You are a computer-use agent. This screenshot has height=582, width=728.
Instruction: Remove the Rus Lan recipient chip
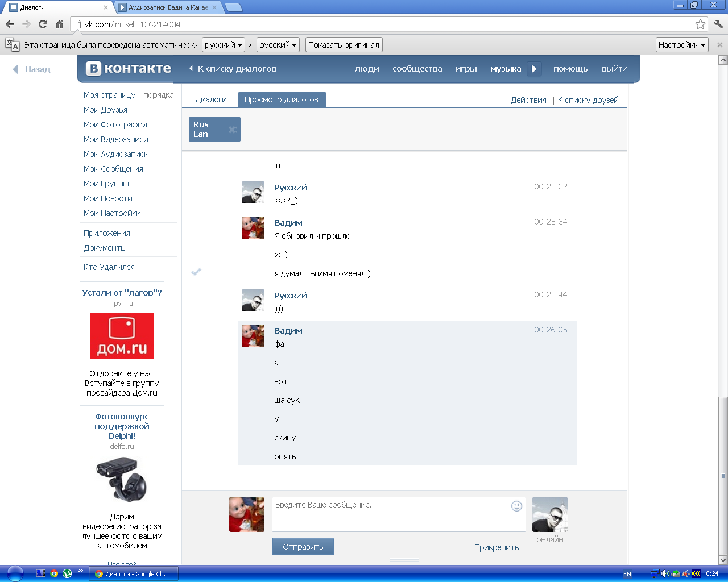point(232,130)
